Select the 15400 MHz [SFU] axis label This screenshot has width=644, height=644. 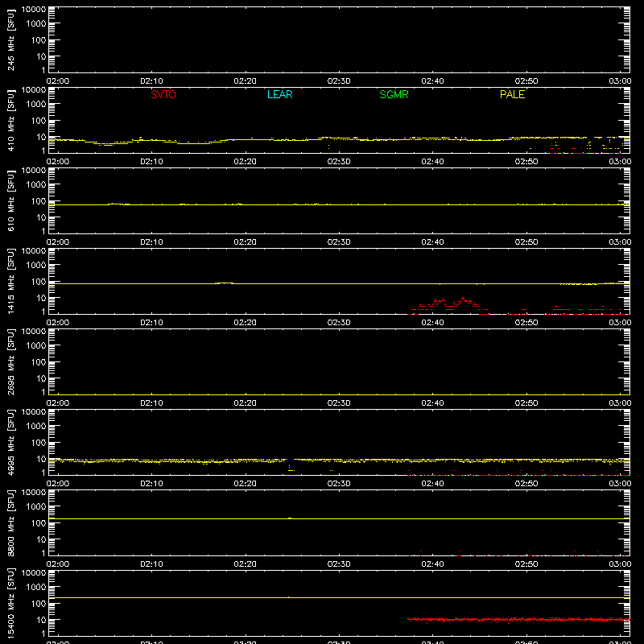[10, 603]
